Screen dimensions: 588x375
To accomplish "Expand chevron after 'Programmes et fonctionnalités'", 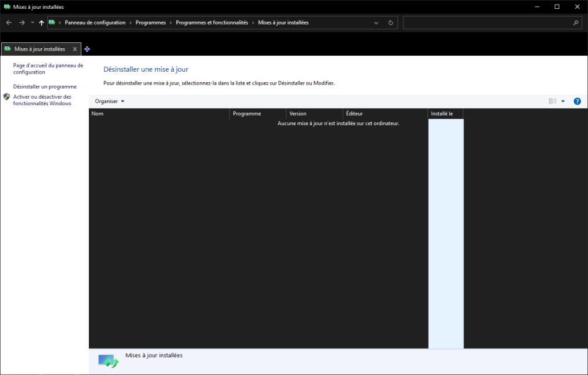I will coord(253,23).
